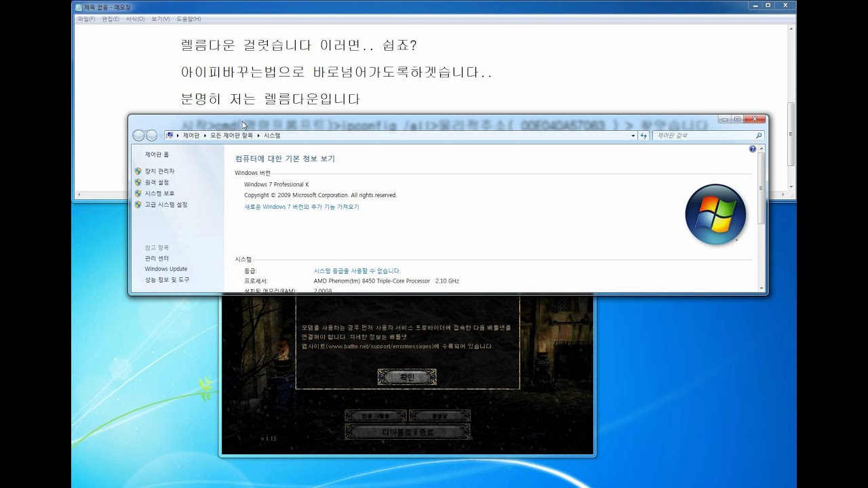Open 장치 관리자 link
This screenshot has width=868, height=488.
pos(159,171)
